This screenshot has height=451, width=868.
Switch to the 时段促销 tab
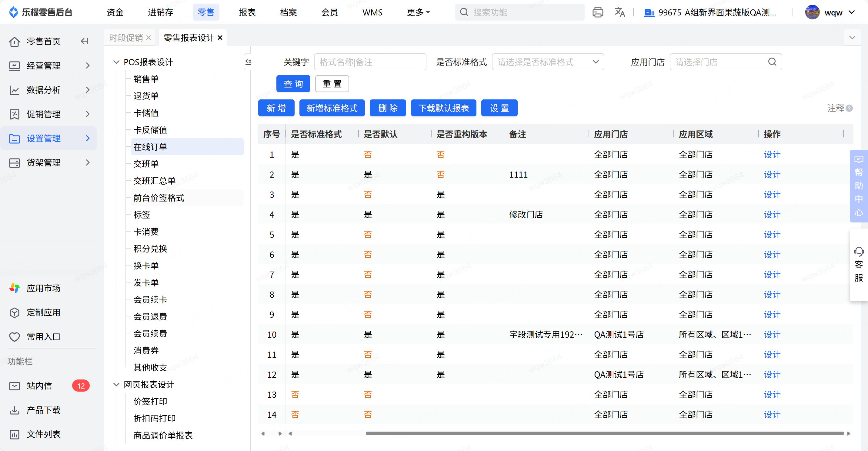(x=126, y=38)
